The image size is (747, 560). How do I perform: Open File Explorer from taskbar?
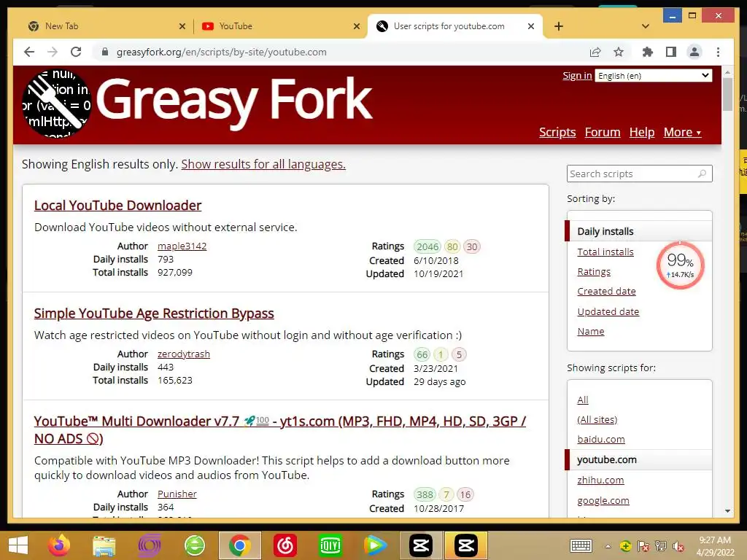pos(104,545)
